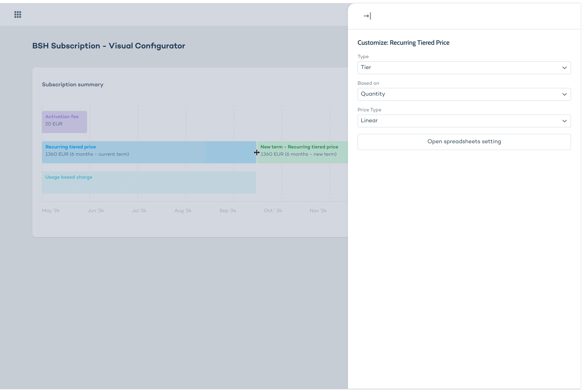Click the Price Type dropdown chevron
Screen dimensions: 584x392
coord(564,121)
